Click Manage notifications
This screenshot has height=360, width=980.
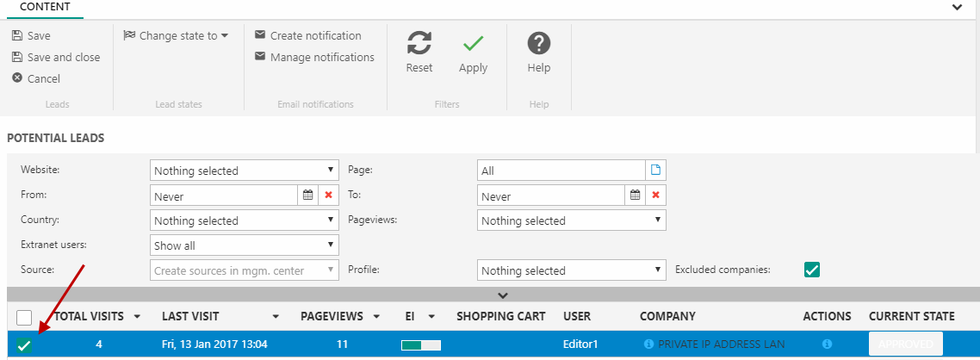click(315, 58)
